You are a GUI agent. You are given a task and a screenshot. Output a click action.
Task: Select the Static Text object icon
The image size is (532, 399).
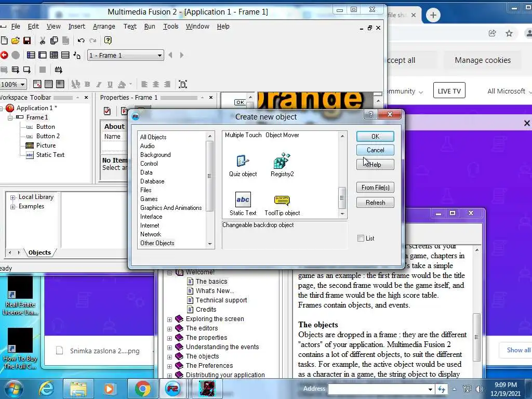243,199
